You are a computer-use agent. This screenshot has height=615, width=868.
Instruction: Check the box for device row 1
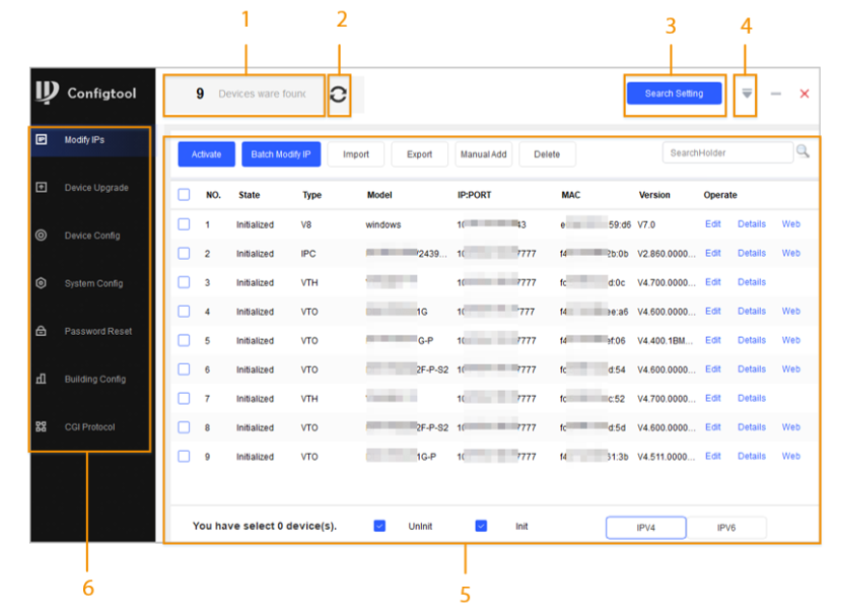pos(183,224)
